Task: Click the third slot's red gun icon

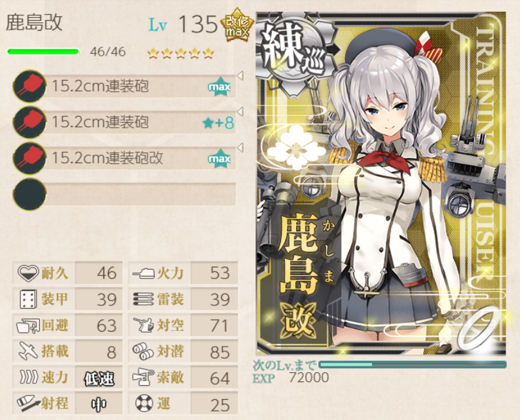Action: point(29,158)
